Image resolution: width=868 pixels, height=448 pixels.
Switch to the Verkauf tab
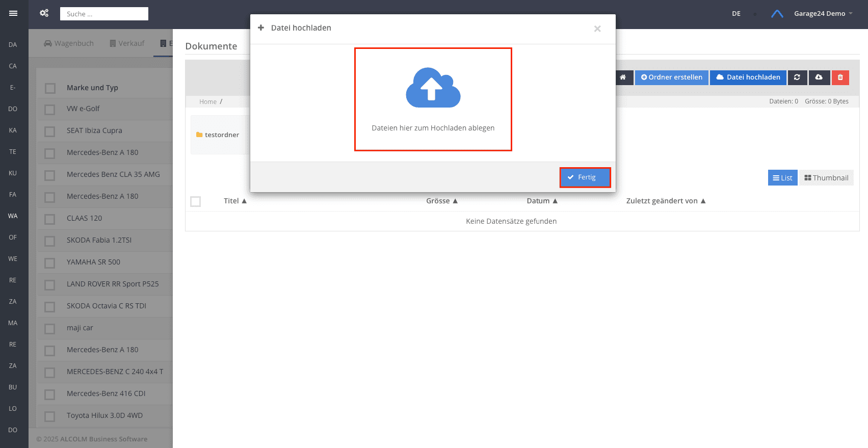coord(127,43)
